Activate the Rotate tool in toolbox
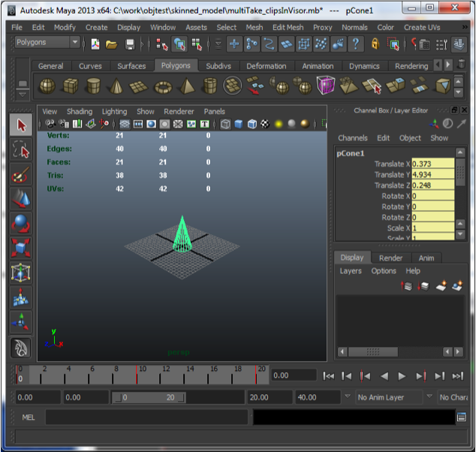 point(21,224)
